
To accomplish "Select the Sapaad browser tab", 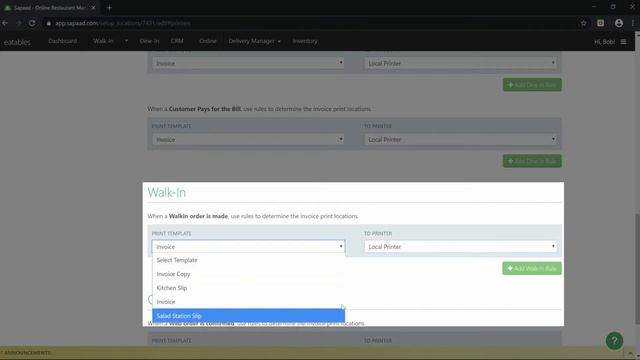I will tap(50, 7).
